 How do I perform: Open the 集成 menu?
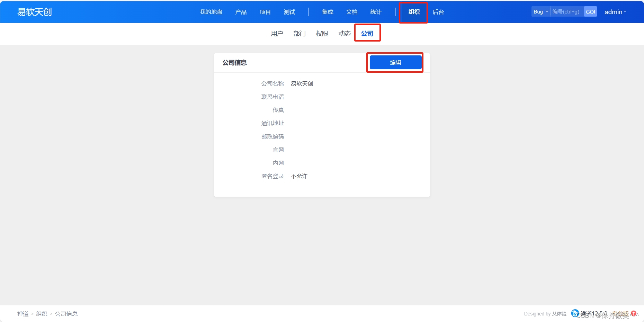click(x=327, y=12)
